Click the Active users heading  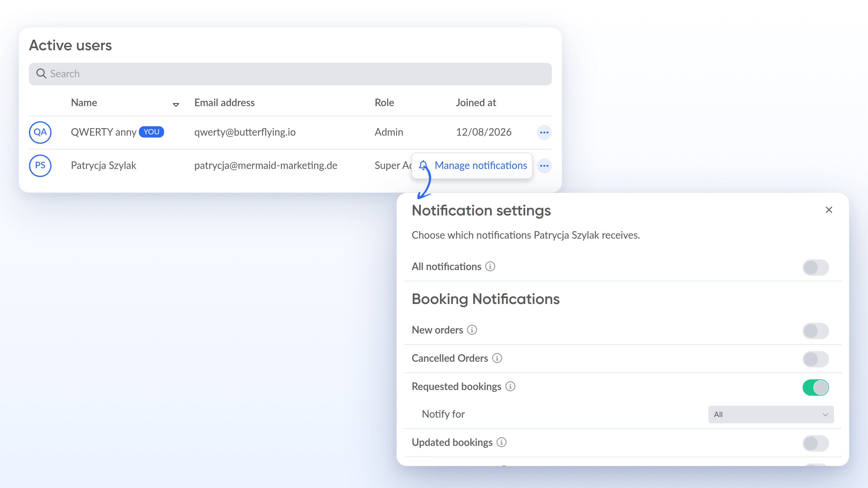[x=70, y=45]
